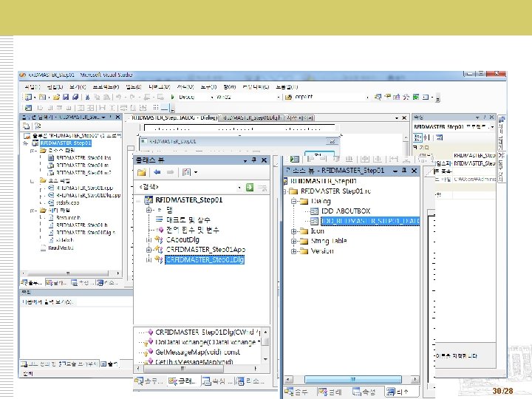
Task: Click the New Folder icon in Class View
Action: click(x=142, y=172)
